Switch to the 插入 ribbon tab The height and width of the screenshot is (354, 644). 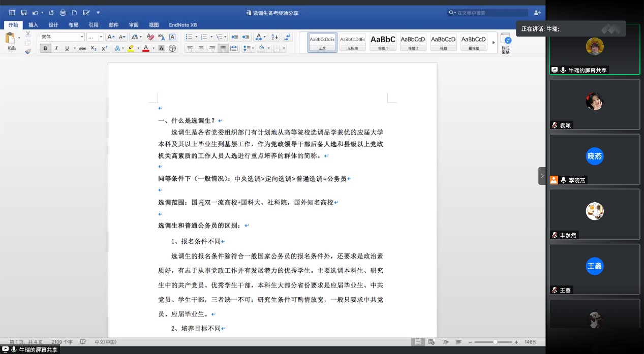(x=33, y=24)
